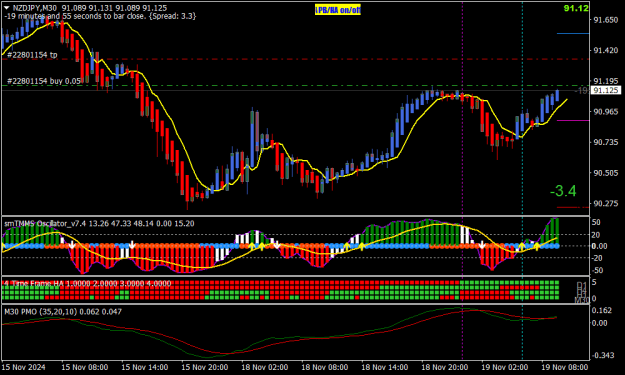This screenshot has height=375, width=625.
Task: Click the current price tag 91.125
Action: [x=606, y=90]
